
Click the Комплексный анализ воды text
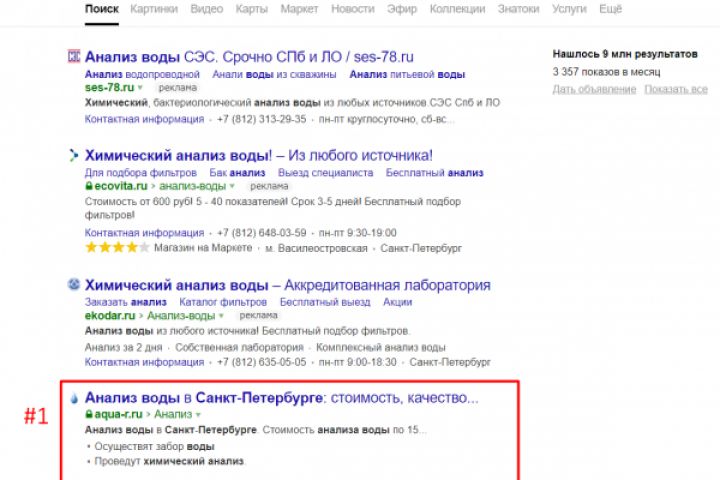(x=381, y=347)
